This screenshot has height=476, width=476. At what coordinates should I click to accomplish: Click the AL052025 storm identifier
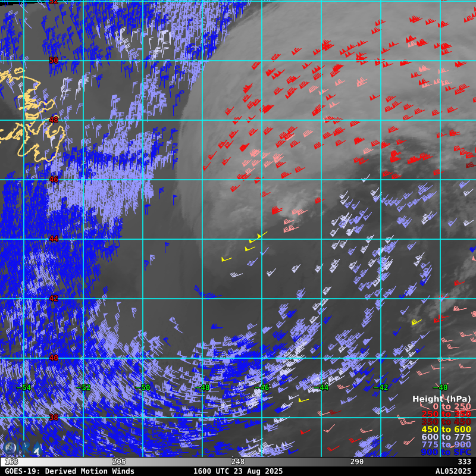point(453,471)
